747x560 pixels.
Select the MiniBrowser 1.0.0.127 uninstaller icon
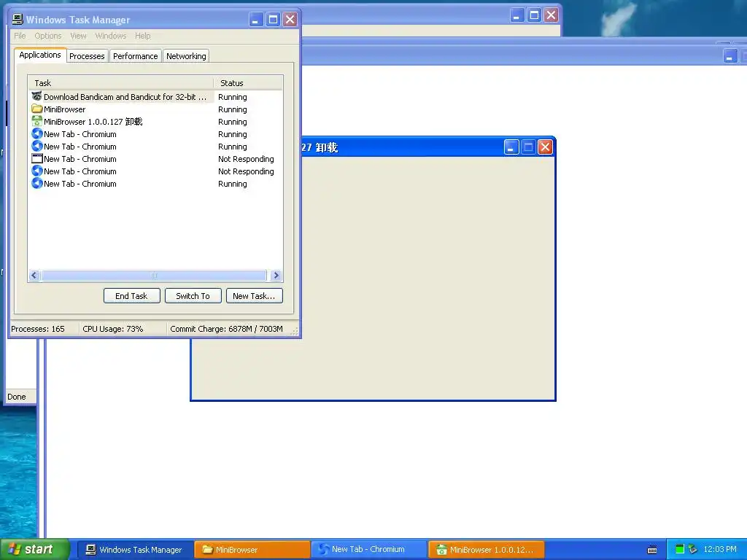[x=36, y=122]
